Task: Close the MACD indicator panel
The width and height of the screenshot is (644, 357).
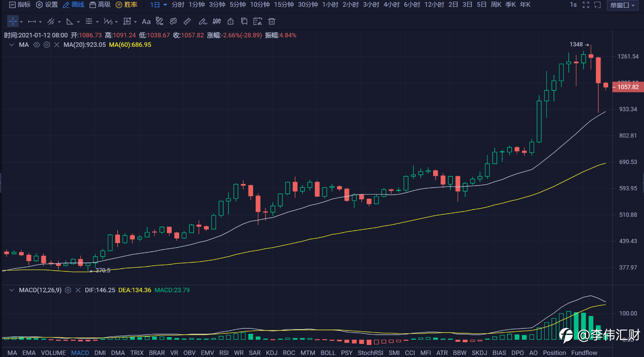Action: (78, 290)
